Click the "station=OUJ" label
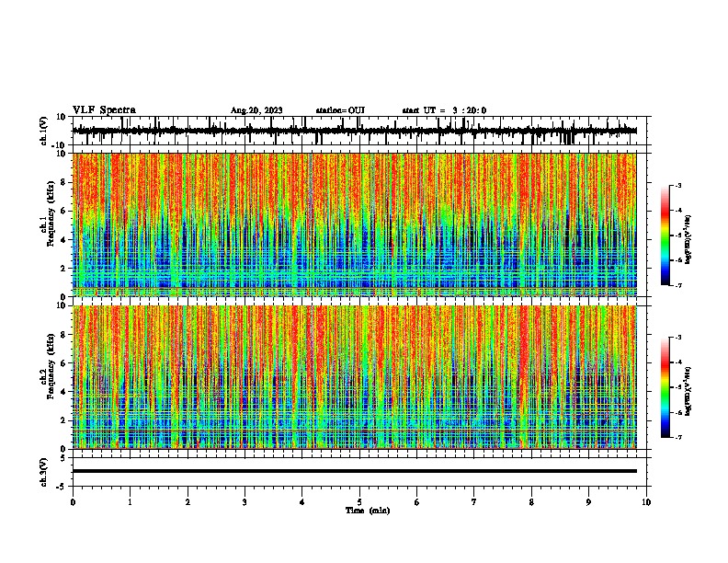Image resolution: width=728 pixels, height=563 pixels. tap(340, 110)
